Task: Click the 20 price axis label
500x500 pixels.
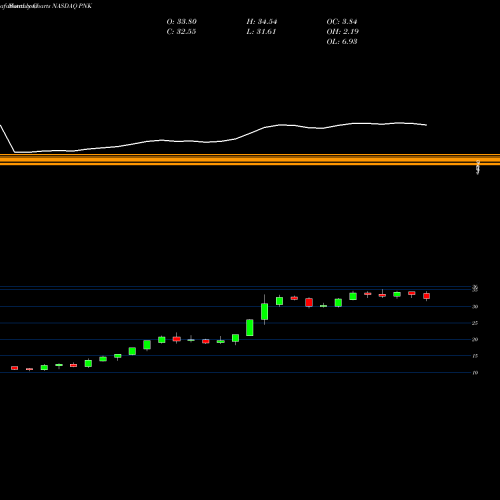Action: click(475, 340)
